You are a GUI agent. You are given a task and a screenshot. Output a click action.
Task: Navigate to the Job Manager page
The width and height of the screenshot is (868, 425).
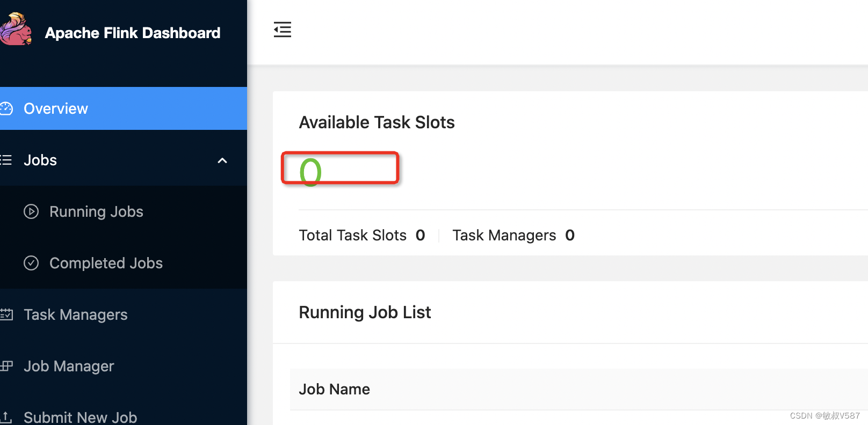69,366
